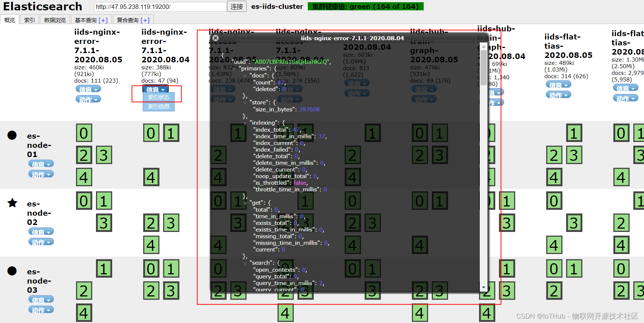
Task: Select shard 2 of flat-tias 08.05 on es-node-01
Action: (554, 155)
